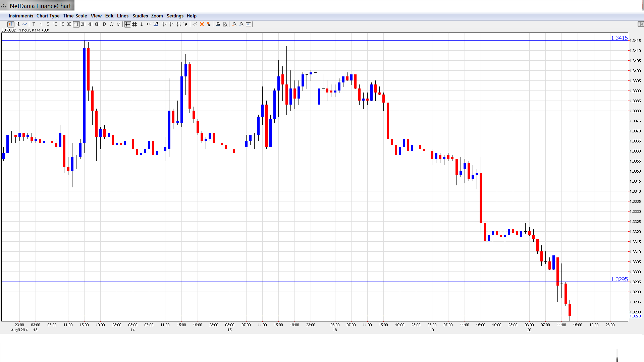Toggle the volume display icon
Image resolution: width=644 pixels, height=362 pixels.
pyautogui.click(x=156, y=24)
